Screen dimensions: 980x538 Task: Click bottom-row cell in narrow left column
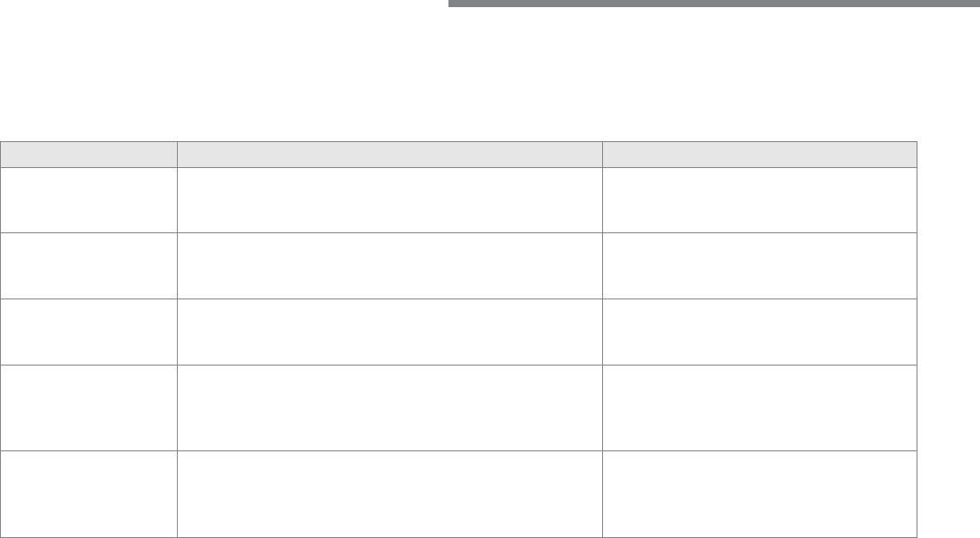tap(88, 494)
